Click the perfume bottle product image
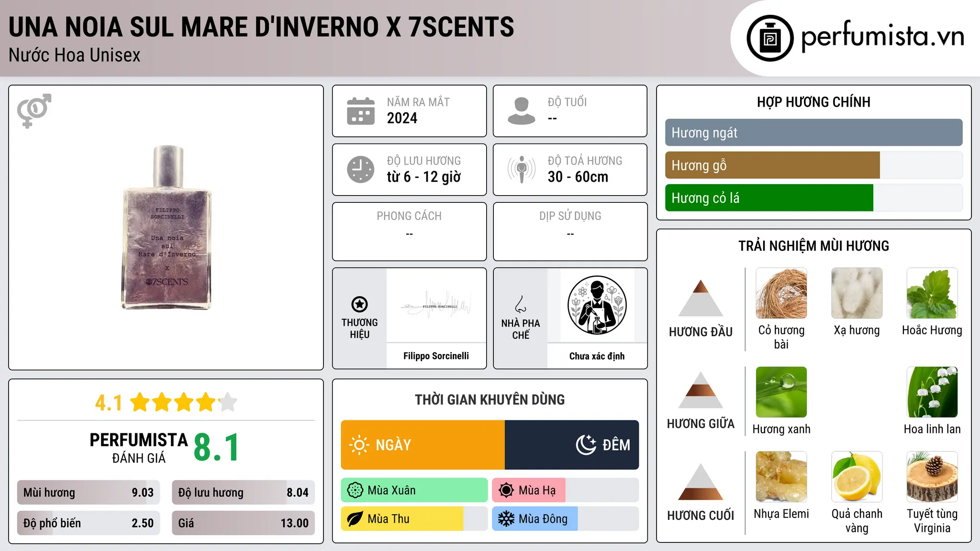The height and width of the screenshot is (551, 980). [x=167, y=228]
